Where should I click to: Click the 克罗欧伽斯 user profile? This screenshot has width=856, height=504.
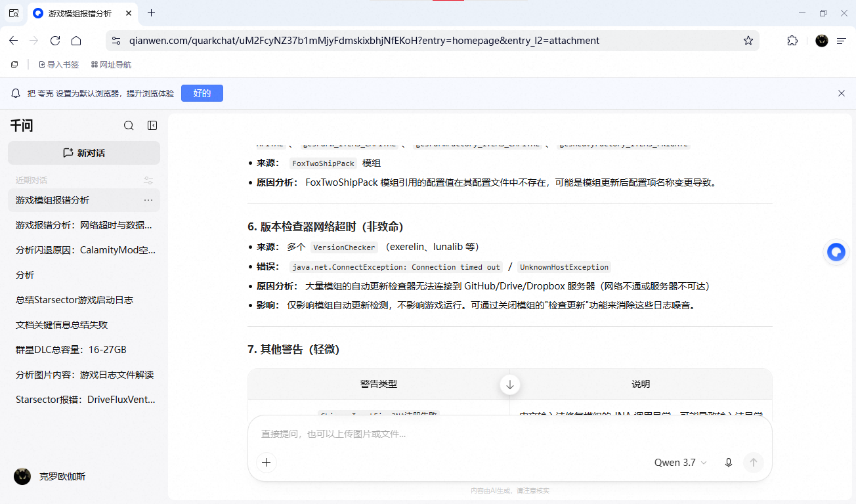[x=50, y=476]
